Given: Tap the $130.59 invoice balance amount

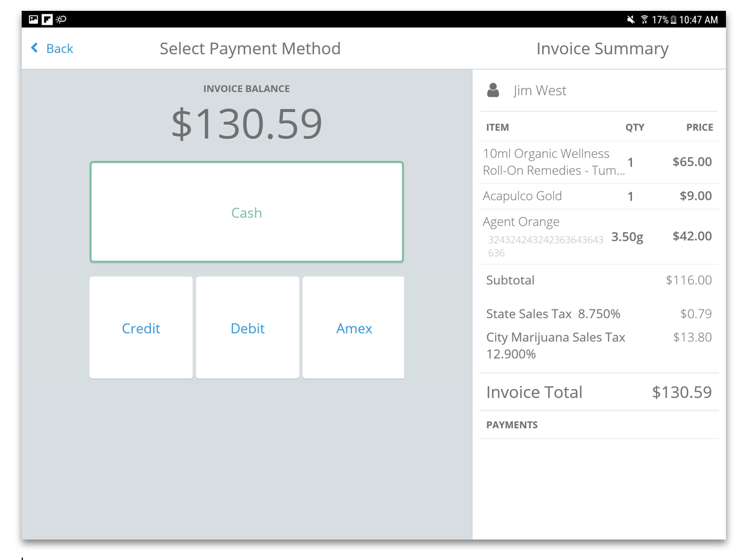Looking at the screenshot, I should [247, 124].
